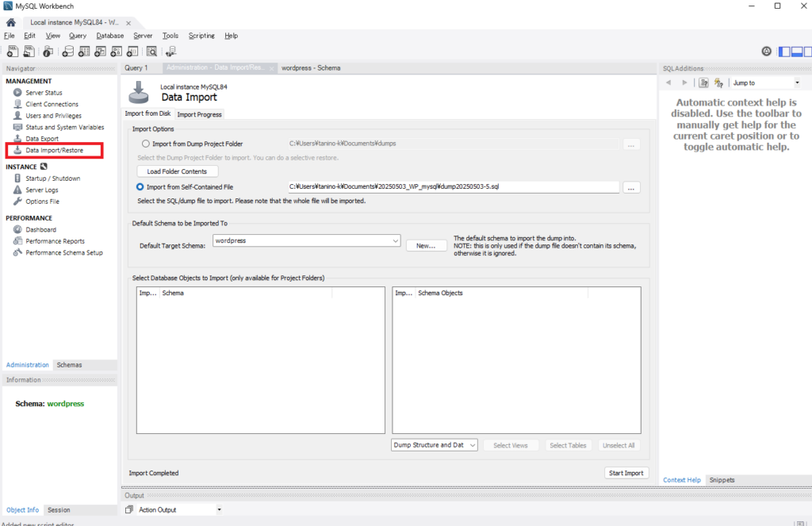This screenshot has height=526, width=812.
Task: Select Import from Self-Contained File
Action: click(x=140, y=186)
